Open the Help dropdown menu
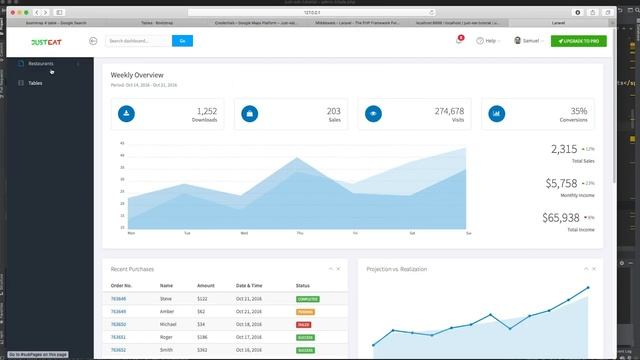This screenshot has width=640, height=360. (488, 41)
